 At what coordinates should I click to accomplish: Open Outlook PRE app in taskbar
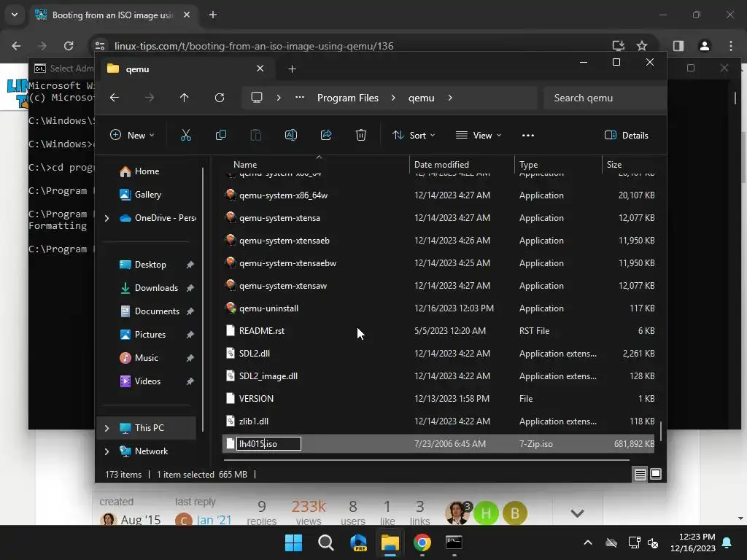pos(358,542)
